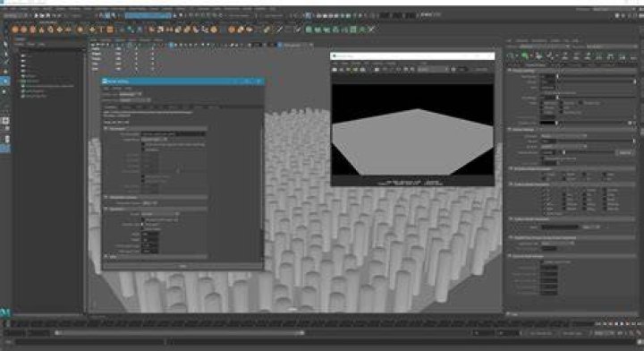
Task: Click Width field in Image Size section
Action: (150, 235)
